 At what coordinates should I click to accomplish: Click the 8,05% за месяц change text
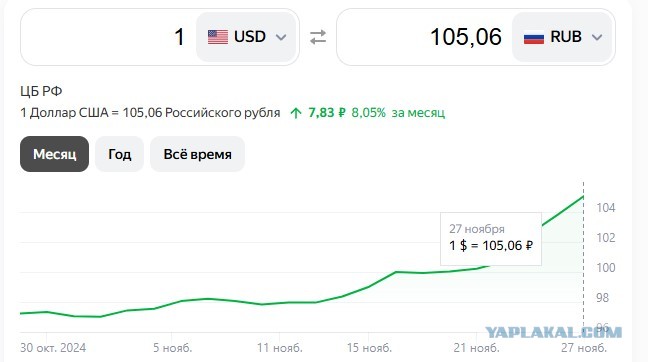[x=398, y=113]
